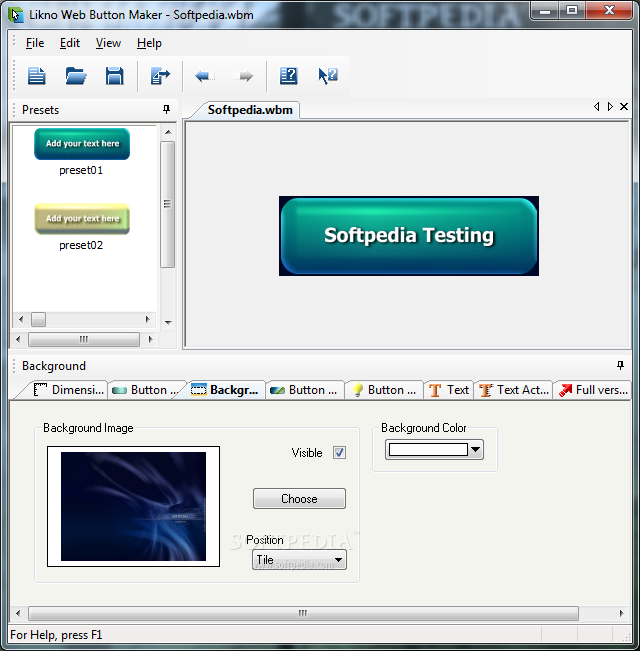Click the presets list scroll up arrow
Image resolution: width=640 pixels, height=651 pixels.
(168, 132)
